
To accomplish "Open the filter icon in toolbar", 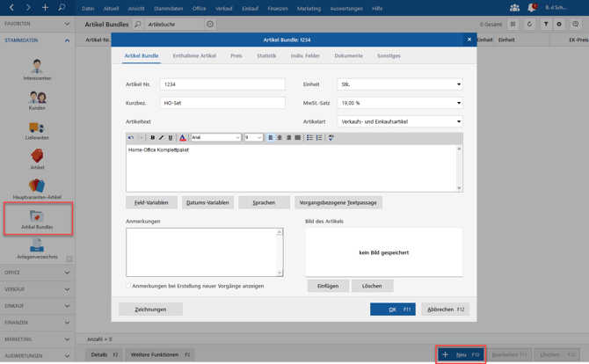I will pos(546,24).
